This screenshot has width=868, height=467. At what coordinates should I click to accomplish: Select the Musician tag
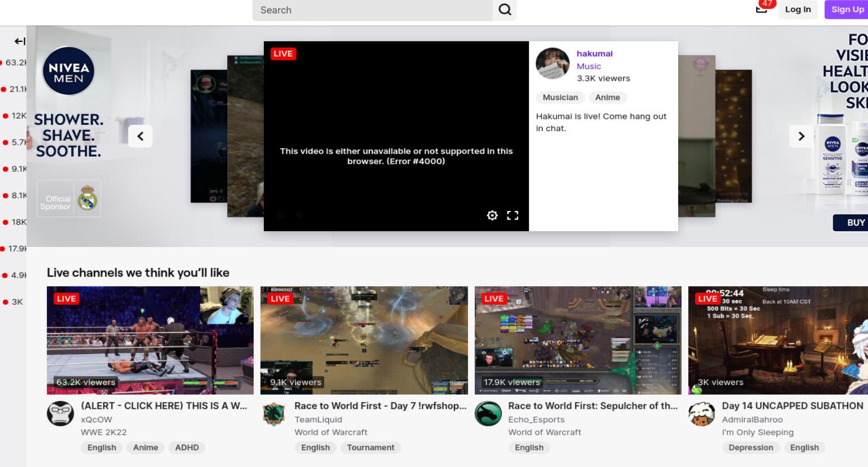(x=560, y=97)
